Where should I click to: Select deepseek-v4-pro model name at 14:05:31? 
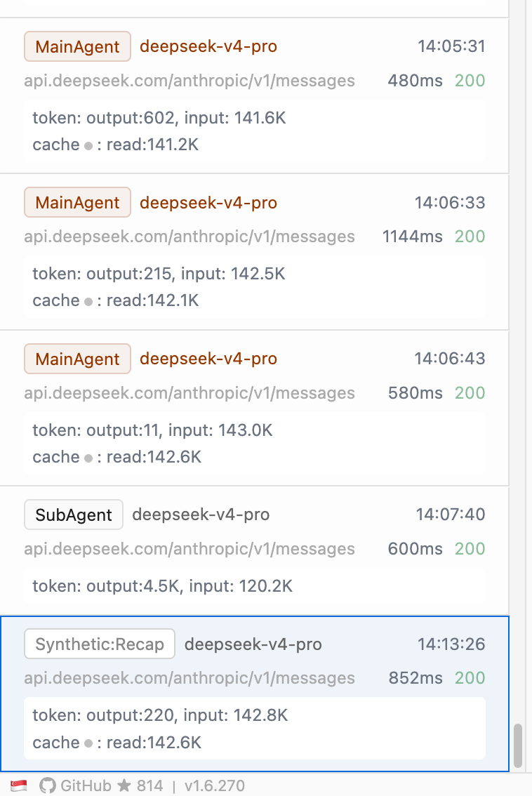point(208,47)
